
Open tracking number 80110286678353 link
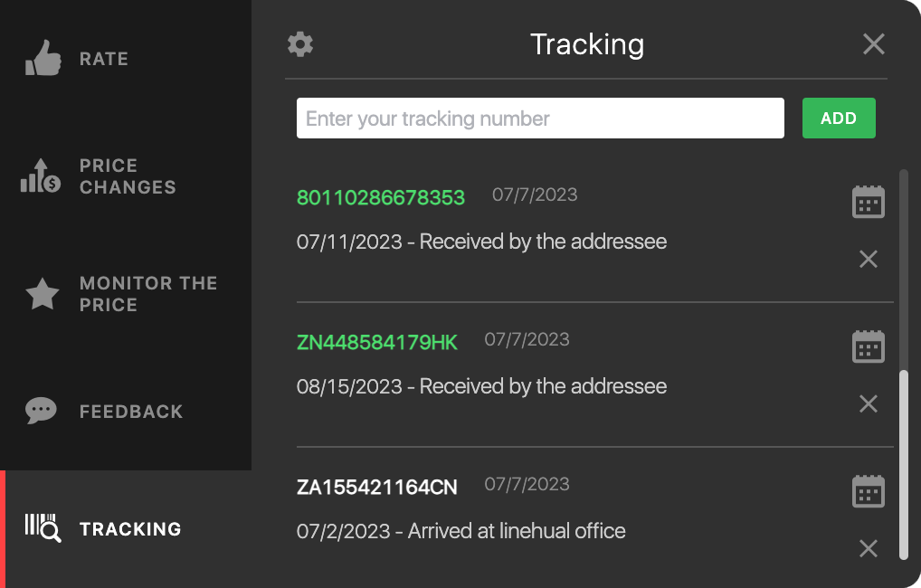[380, 197]
